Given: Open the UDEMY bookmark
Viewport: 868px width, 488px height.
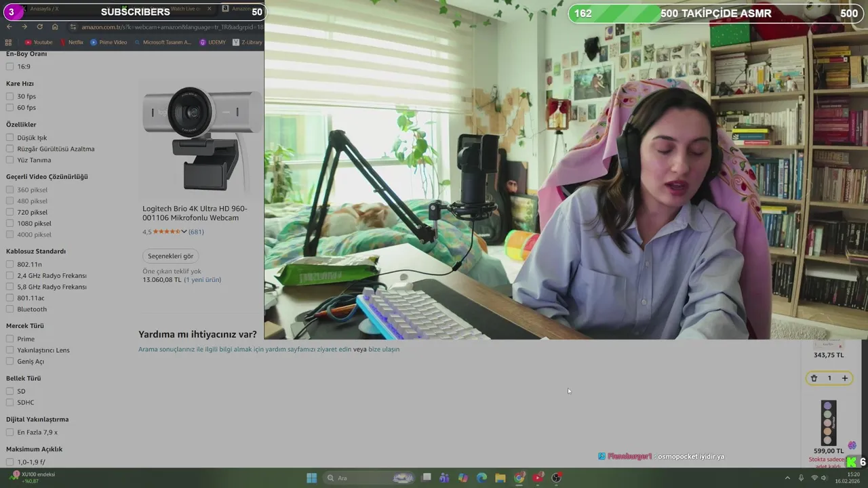Looking at the screenshot, I should [x=213, y=42].
